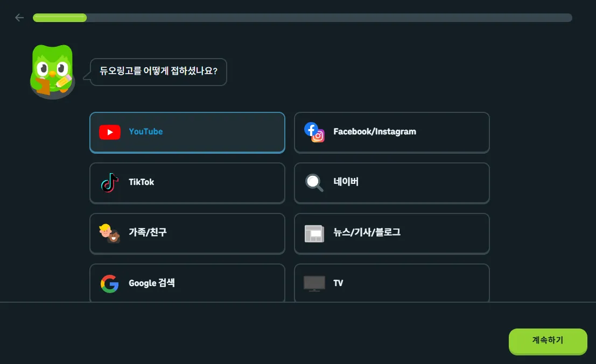Click the Facebook/Instagram combined icon
596x364 pixels.
pyautogui.click(x=314, y=132)
